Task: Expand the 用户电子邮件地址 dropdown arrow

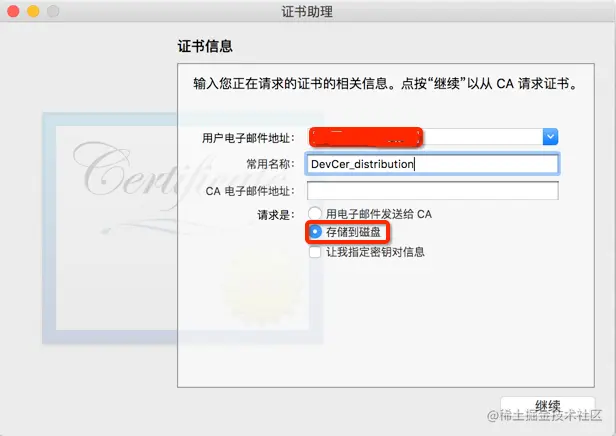Action: (x=550, y=137)
